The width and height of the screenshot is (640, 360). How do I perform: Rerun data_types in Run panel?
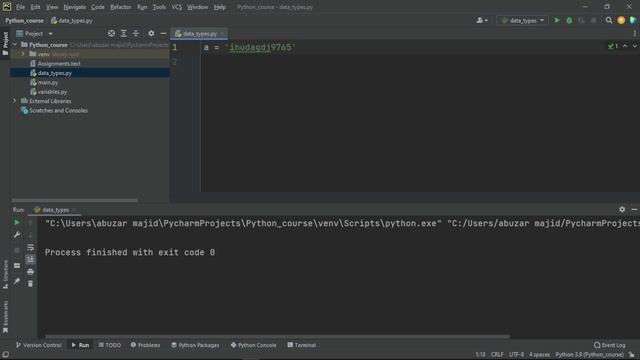point(17,222)
